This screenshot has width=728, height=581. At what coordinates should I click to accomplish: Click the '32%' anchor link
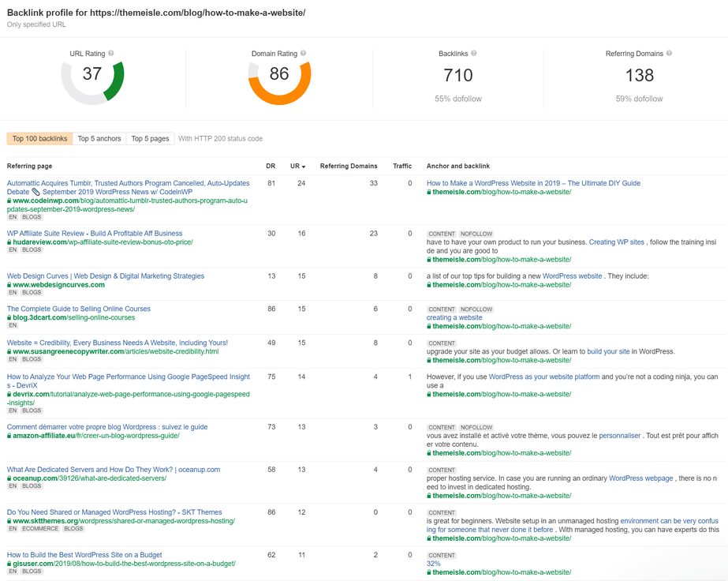(433, 564)
